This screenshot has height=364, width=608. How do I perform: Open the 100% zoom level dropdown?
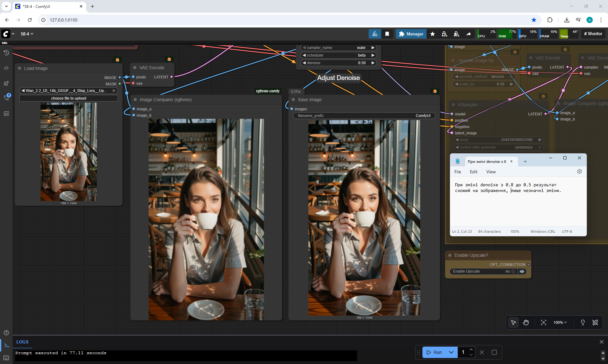[560, 322]
